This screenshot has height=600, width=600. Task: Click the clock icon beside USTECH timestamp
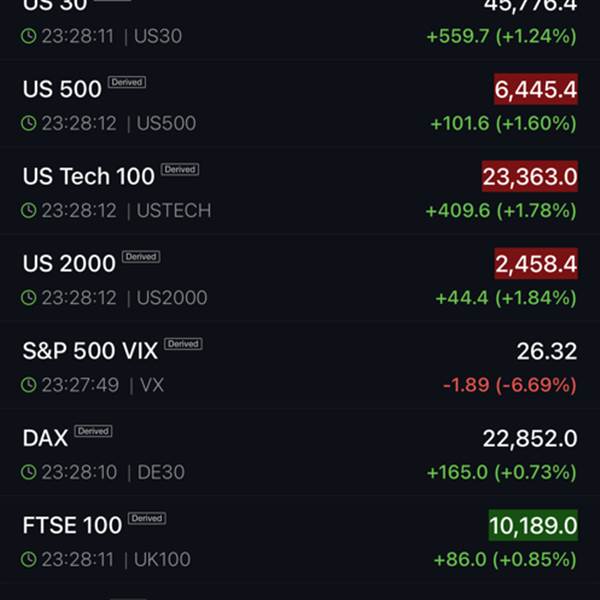[29, 211]
